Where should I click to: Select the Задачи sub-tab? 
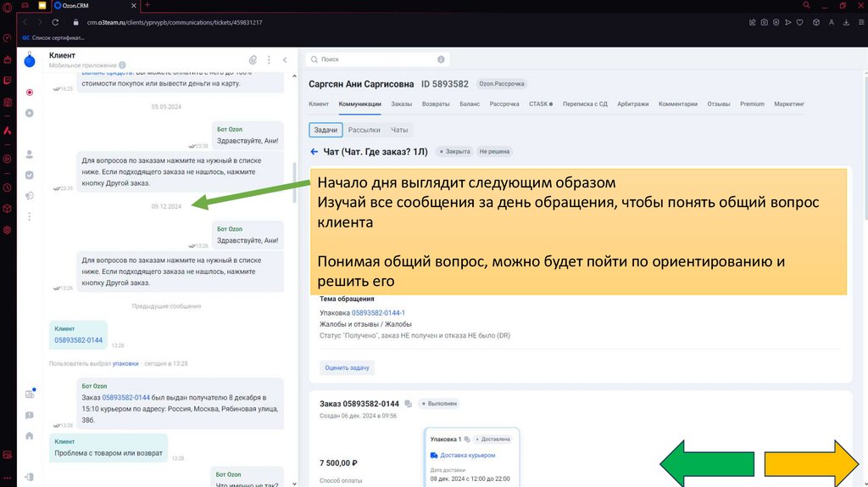[x=325, y=130]
